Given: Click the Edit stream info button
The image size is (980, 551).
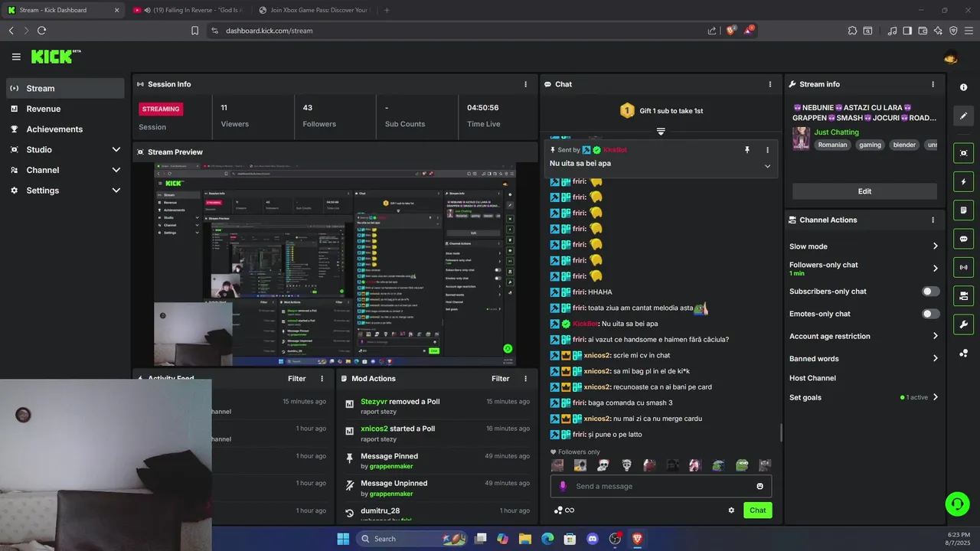Looking at the screenshot, I should (864, 191).
